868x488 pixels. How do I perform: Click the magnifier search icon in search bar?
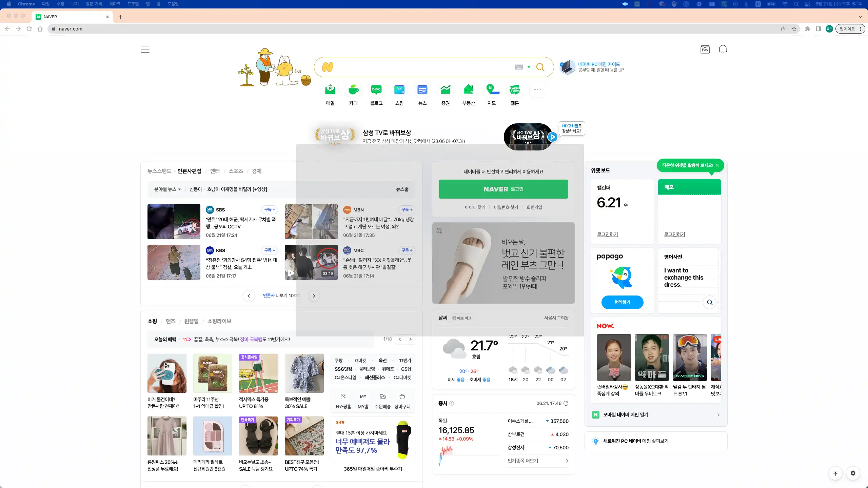pyautogui.click(x=540, y=67)
